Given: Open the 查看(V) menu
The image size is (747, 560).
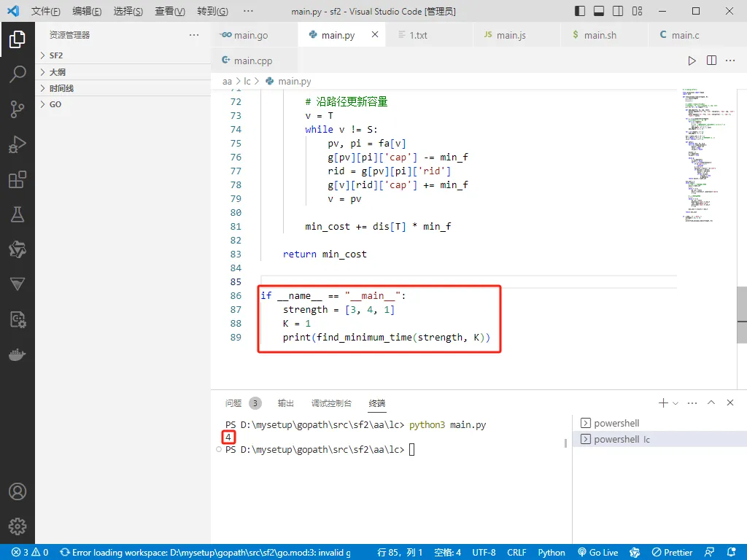Looking at the screenshot, I should point(170,11).
